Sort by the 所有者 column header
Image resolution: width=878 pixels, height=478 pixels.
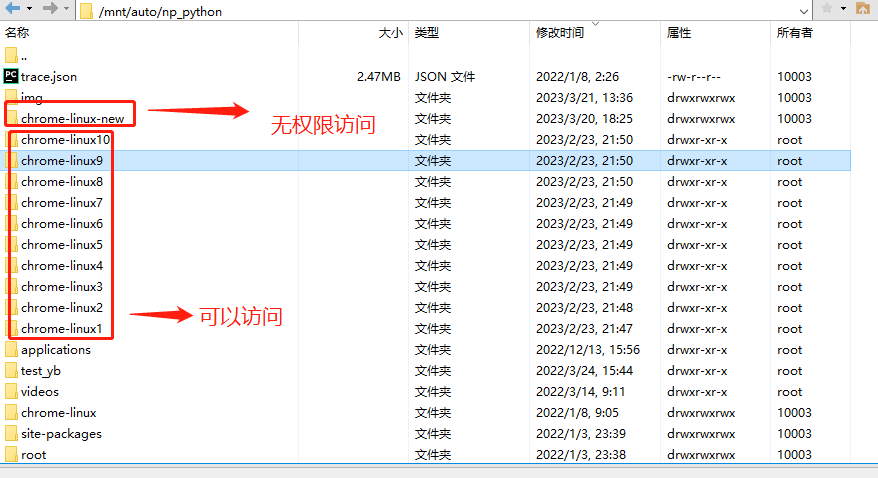pos(795,33)
